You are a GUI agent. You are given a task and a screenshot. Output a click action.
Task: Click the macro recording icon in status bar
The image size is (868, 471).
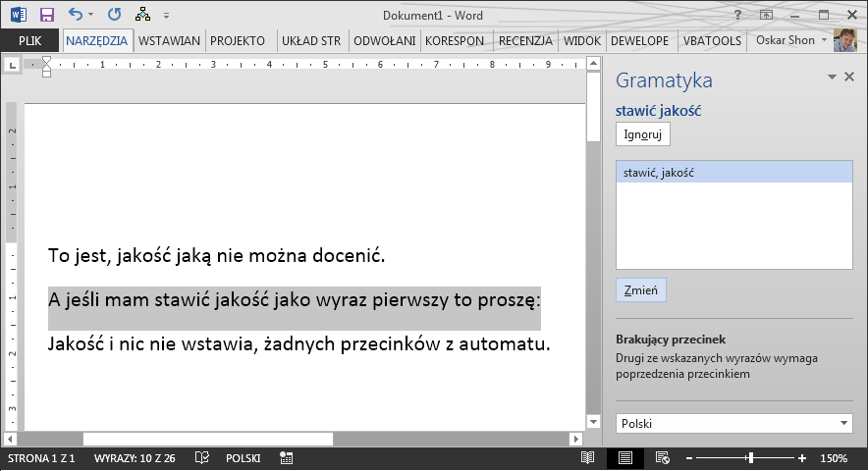tap(286, 457)
